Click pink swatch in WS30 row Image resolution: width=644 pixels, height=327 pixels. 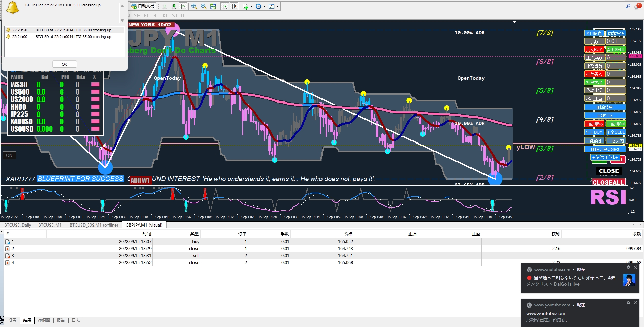click(95, 84)
